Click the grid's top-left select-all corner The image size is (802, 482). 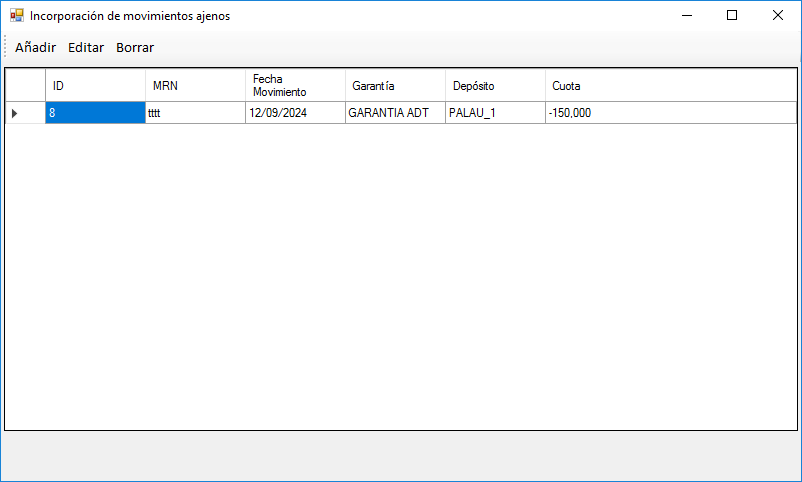coord(25,85)
